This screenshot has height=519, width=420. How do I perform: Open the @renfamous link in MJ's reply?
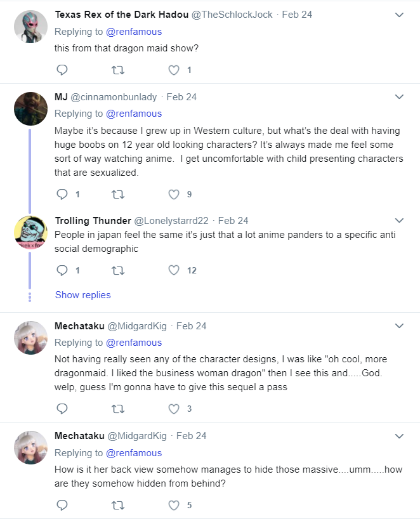[x=134, y=114]
